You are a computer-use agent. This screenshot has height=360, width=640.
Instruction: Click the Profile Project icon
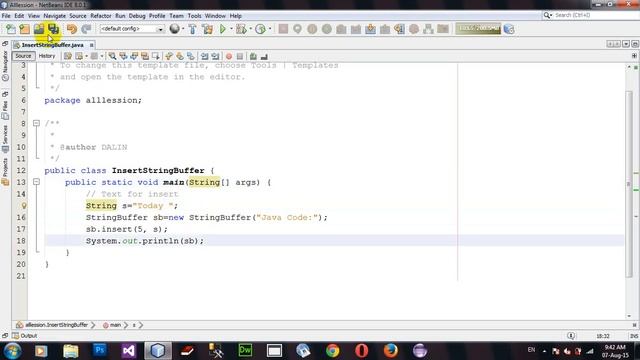[260, 29]
